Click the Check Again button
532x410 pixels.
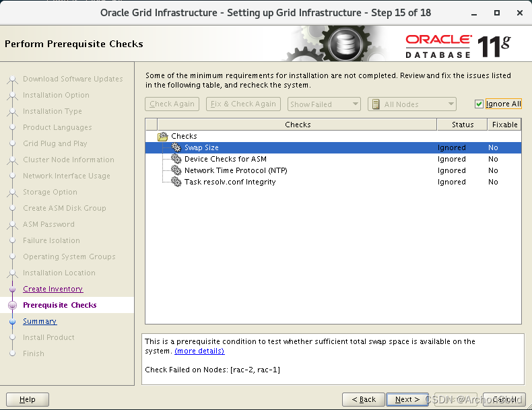tap(172, 104)
